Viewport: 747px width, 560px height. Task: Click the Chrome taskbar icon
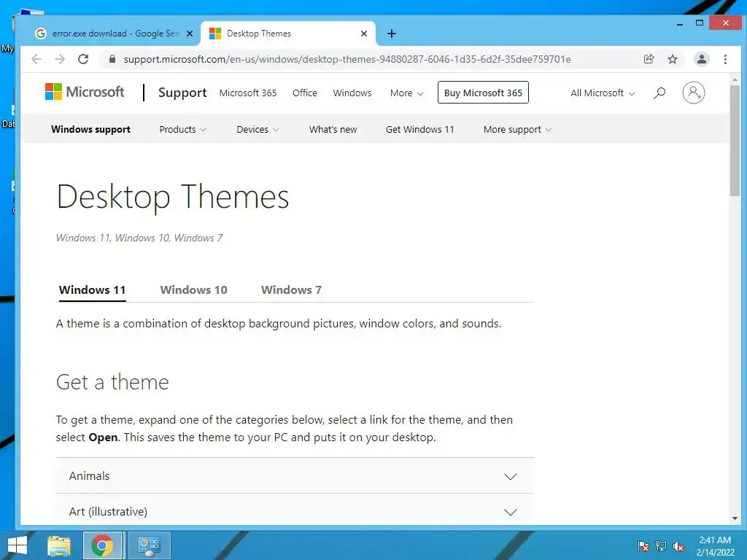pos(102,545)
